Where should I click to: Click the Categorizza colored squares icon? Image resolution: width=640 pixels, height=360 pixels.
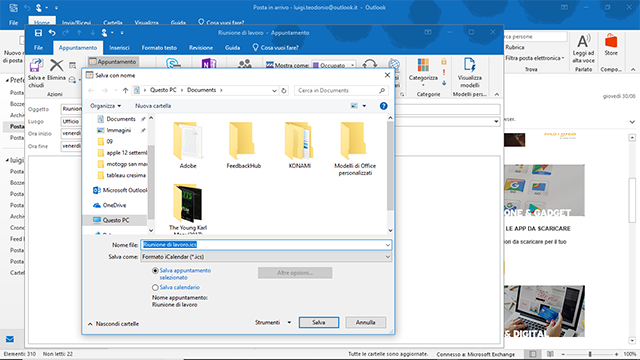tap(423, 65)
